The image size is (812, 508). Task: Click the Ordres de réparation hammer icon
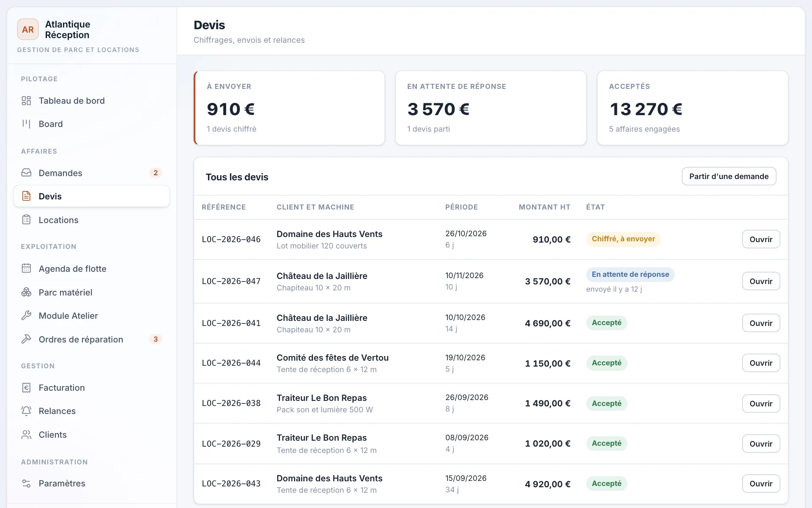click(x=26, y=339)
